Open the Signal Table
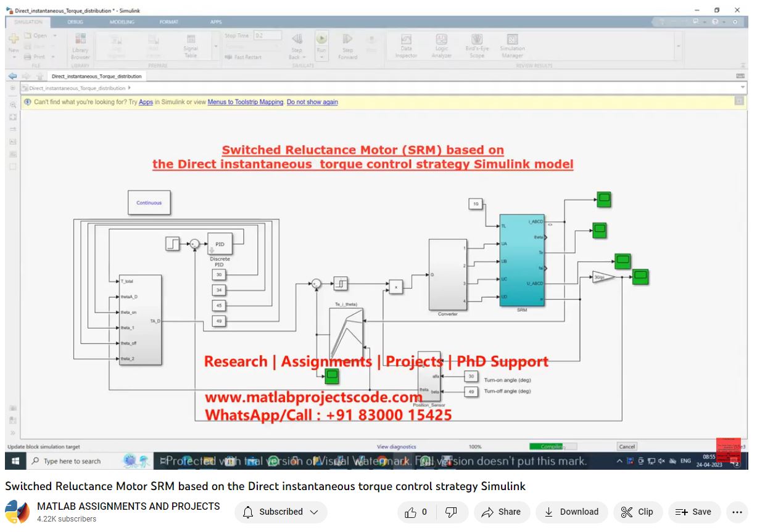 tap(191, 46)
